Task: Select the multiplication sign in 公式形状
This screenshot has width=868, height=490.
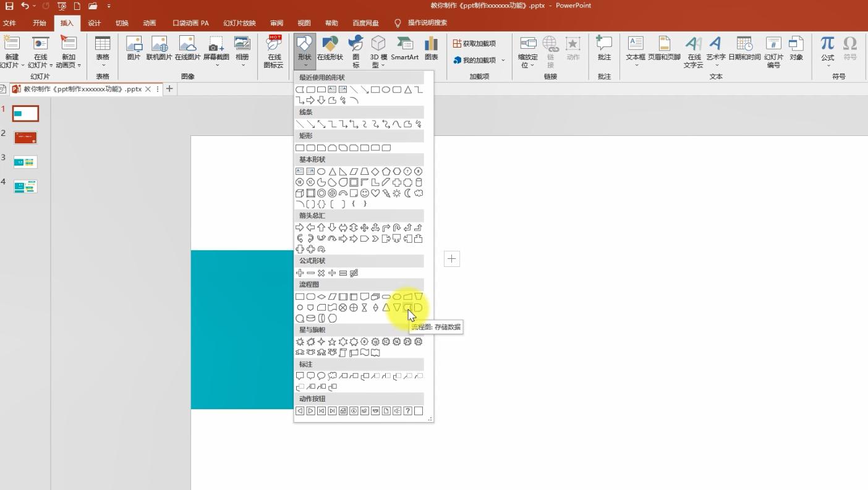Action: [x=321, y=273]
